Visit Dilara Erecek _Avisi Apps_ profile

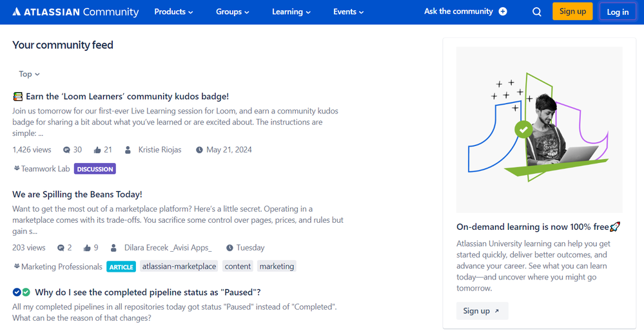tap(168, 248)
